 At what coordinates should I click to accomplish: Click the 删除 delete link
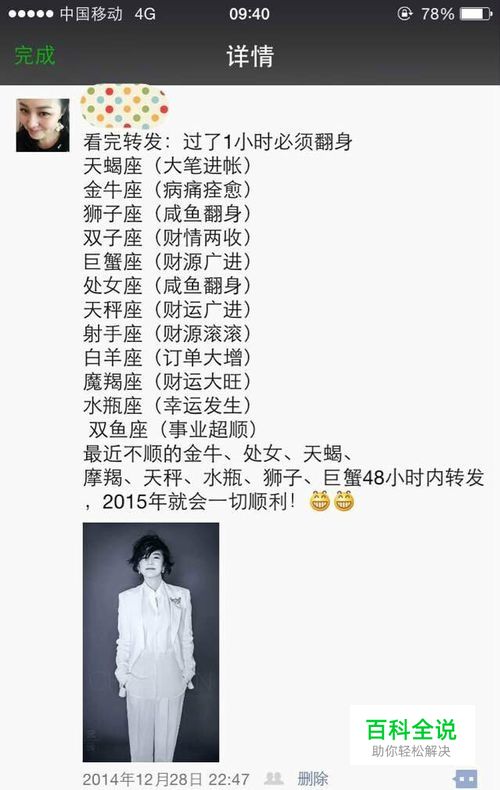point(312,779)
